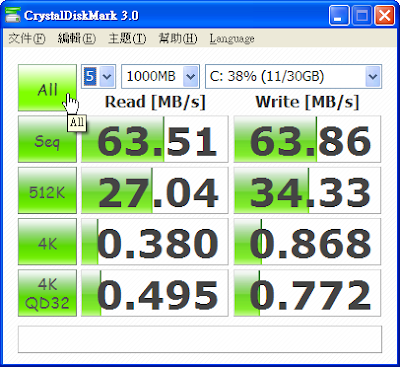Click the Seq read result 63.51

click(155, 139)
